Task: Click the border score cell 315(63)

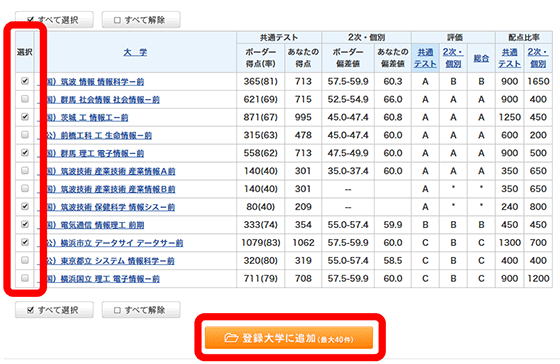Action: tap(260, 135)
